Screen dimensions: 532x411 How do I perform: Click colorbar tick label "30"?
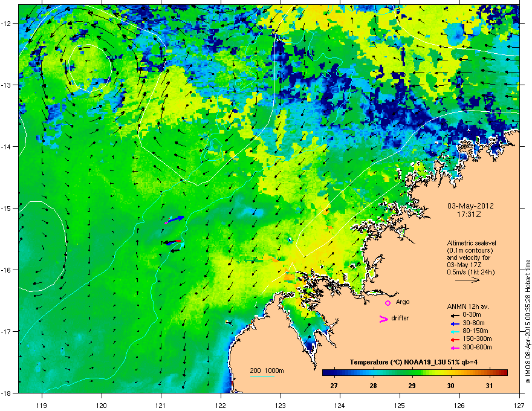pos(450,386)
